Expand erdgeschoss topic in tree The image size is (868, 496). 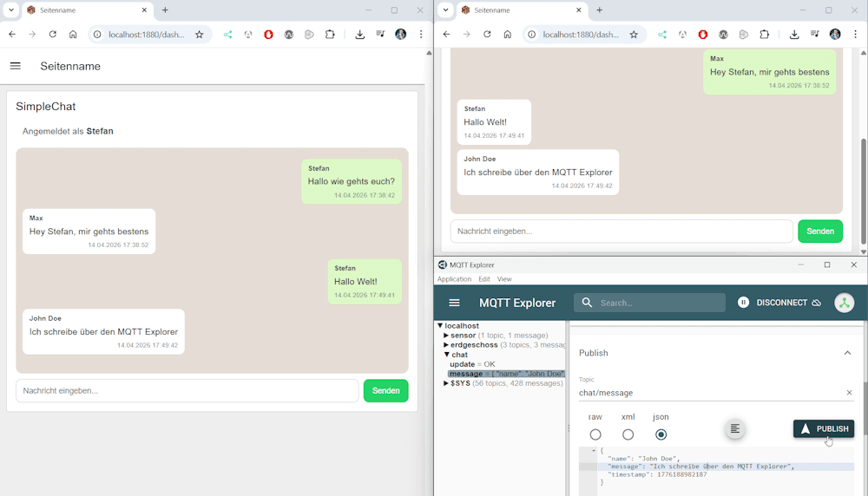pos(446,345)
